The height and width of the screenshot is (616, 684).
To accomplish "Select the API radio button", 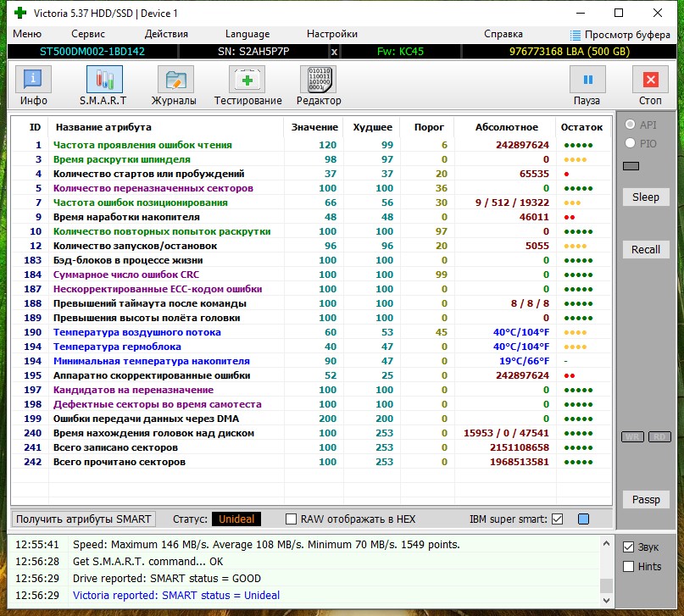I will (x=630, y=125).
